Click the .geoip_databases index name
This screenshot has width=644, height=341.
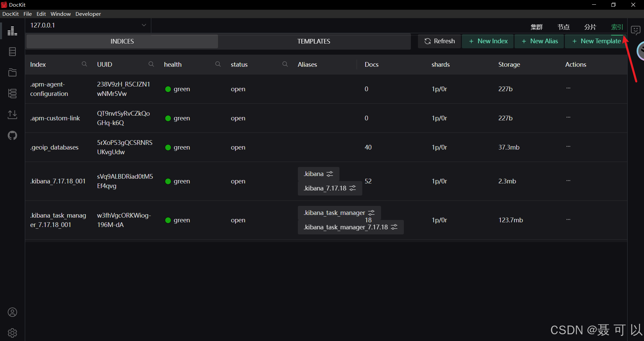tap(54, 147)
